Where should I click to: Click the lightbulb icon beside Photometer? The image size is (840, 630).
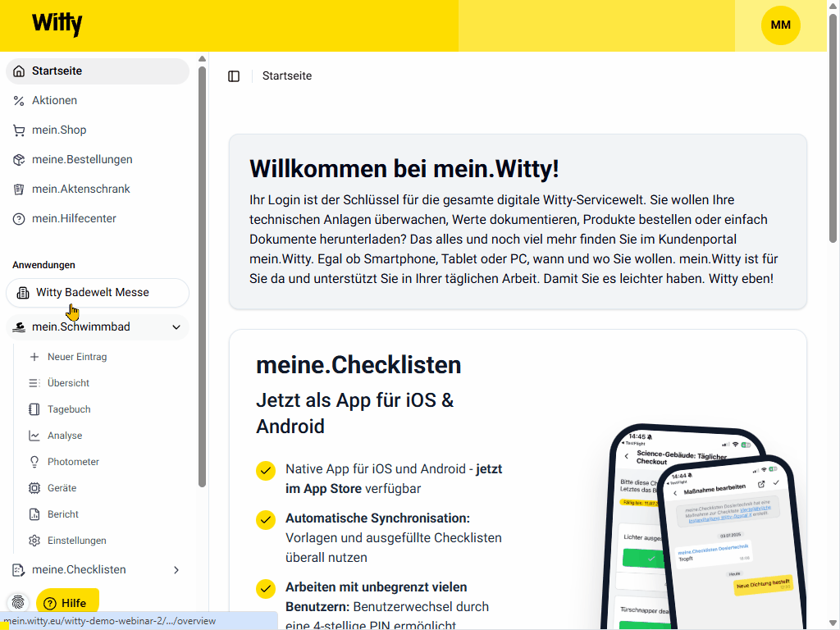(x=34, y=462)
